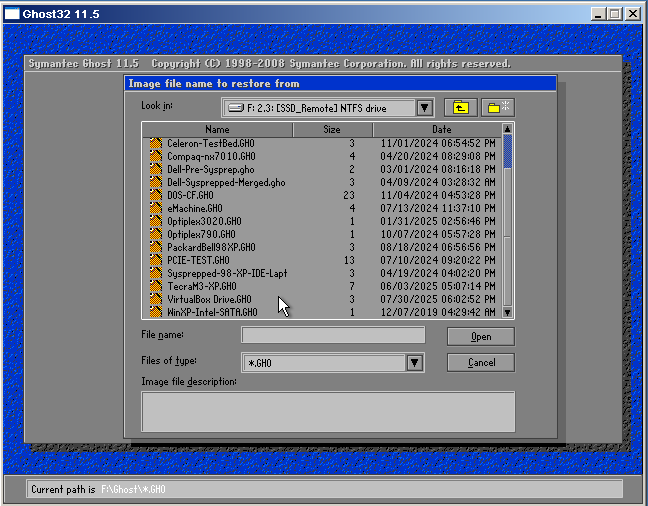Viewport: 648px width, 506px height.
Task: Click the Look in drive combo box
Action: pos(327,108)
